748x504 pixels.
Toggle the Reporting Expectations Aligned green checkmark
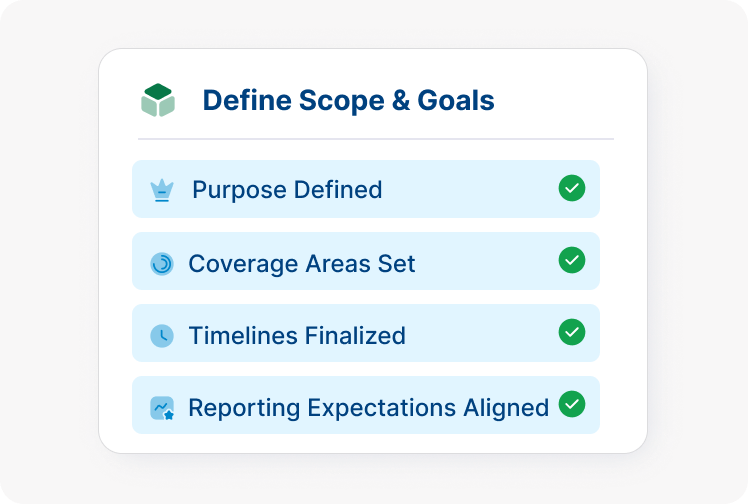571,404
